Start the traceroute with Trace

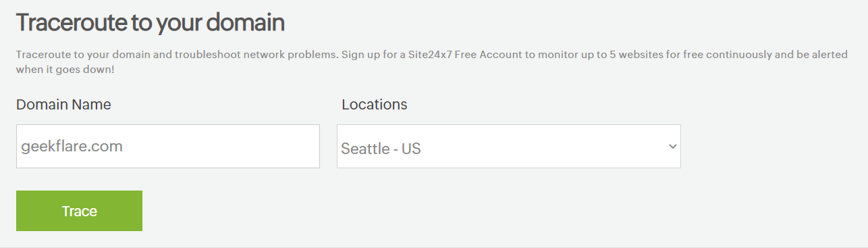[x=79, y=211]
